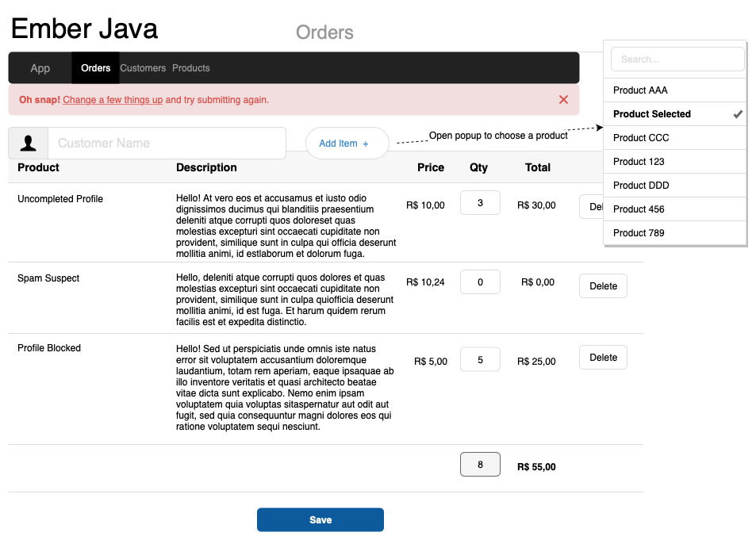The height and width of the screenshot is (540, 756).
Task: Click the Orders page heading
Action: click(324, 33)
